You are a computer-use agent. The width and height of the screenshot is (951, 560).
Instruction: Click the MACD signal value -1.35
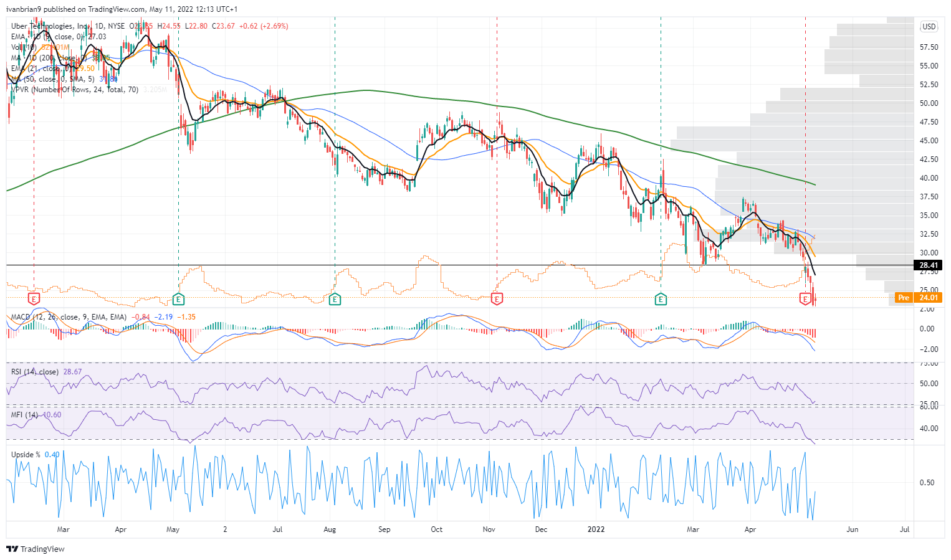[186, 317]
